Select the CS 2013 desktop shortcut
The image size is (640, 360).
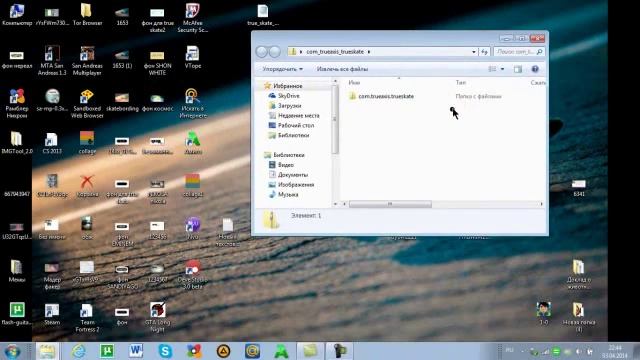point(52,142)
